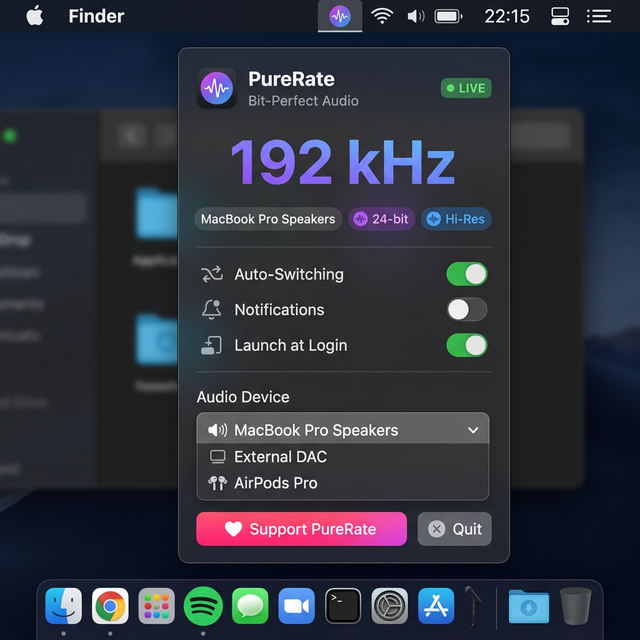
Task: Click the Audio Device section label
Action: pyautogui.click(x=243, y=397)
